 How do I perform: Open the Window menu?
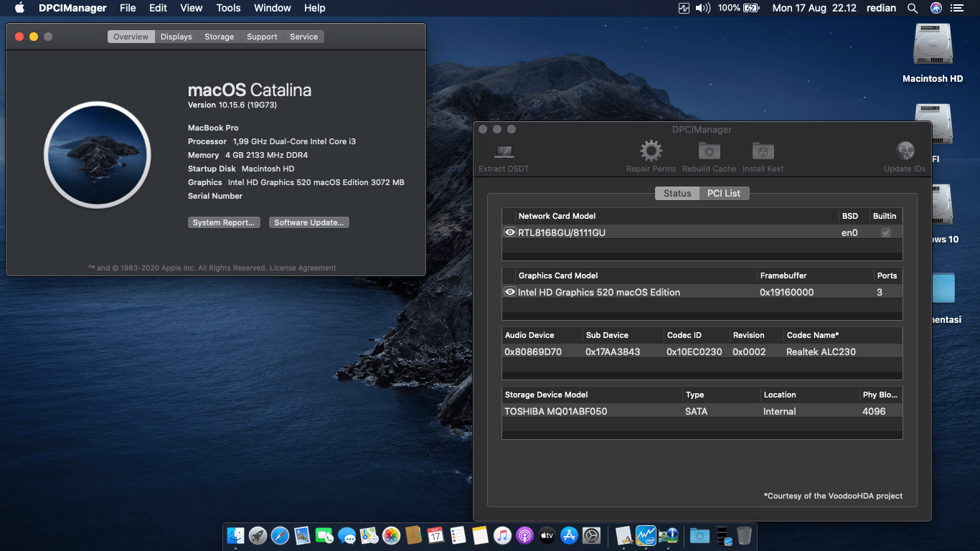click(273, 8)
